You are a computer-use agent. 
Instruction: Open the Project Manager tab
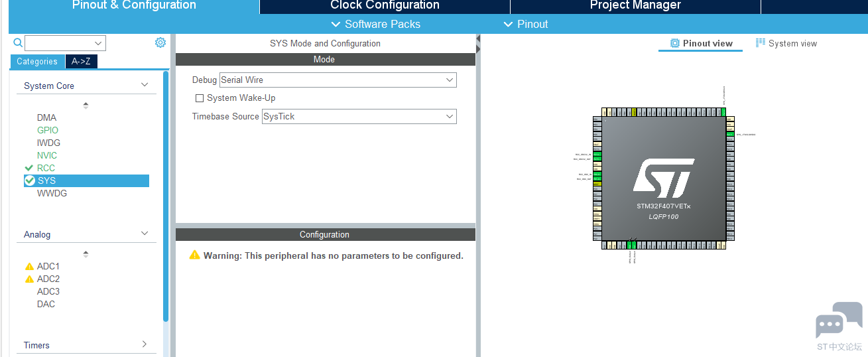click(x=635, y=6)
